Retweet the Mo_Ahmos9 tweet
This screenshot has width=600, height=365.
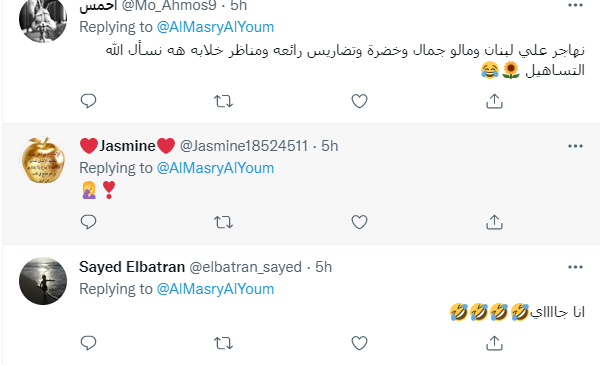coord(223,101)
